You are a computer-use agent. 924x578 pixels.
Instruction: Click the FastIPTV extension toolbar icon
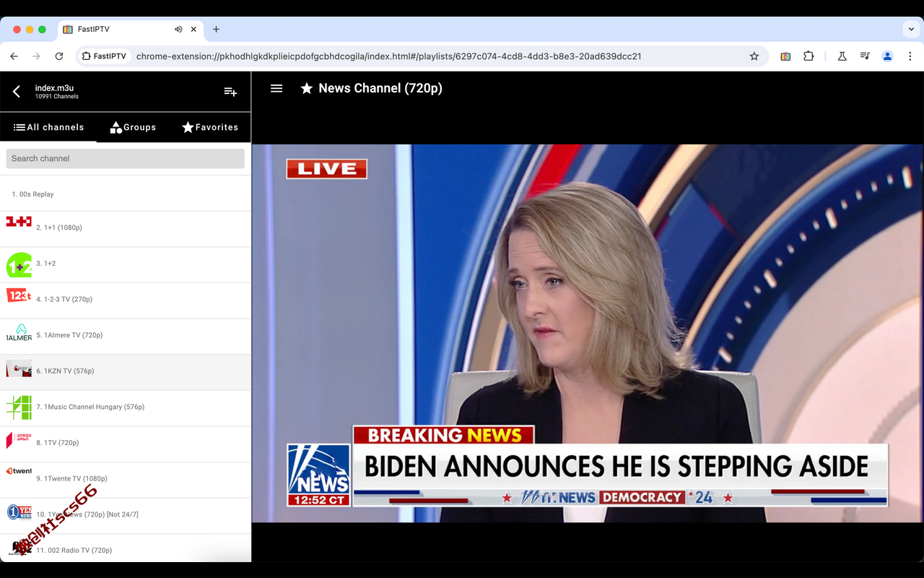(x=785, y=56)
